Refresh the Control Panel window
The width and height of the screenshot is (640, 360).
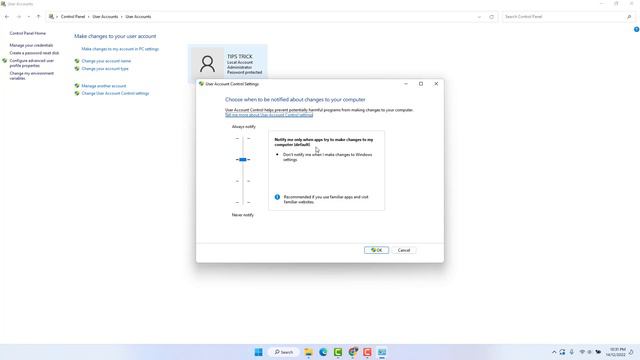[491, 17]
